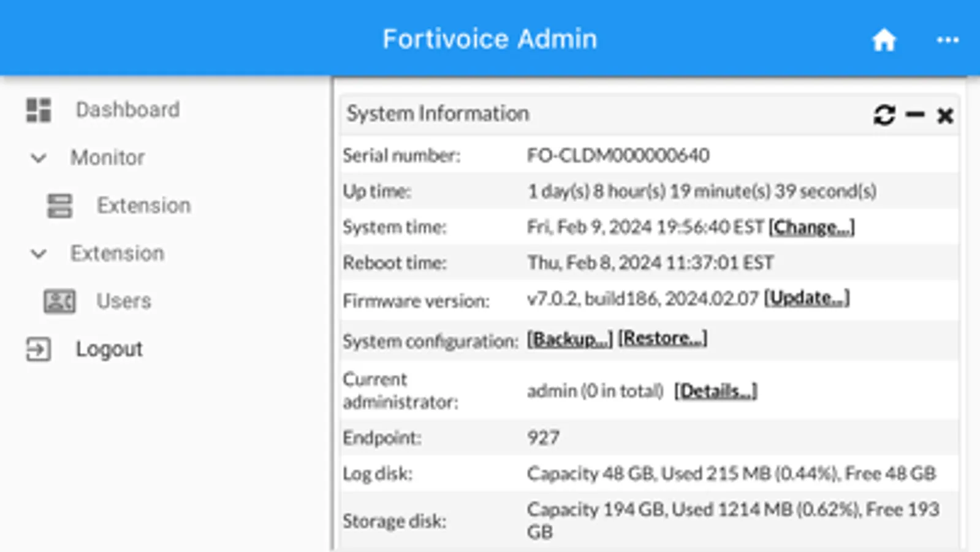
Task: Click the Backup configuration link
Action: pyautogui.click(x=569, y=339)
